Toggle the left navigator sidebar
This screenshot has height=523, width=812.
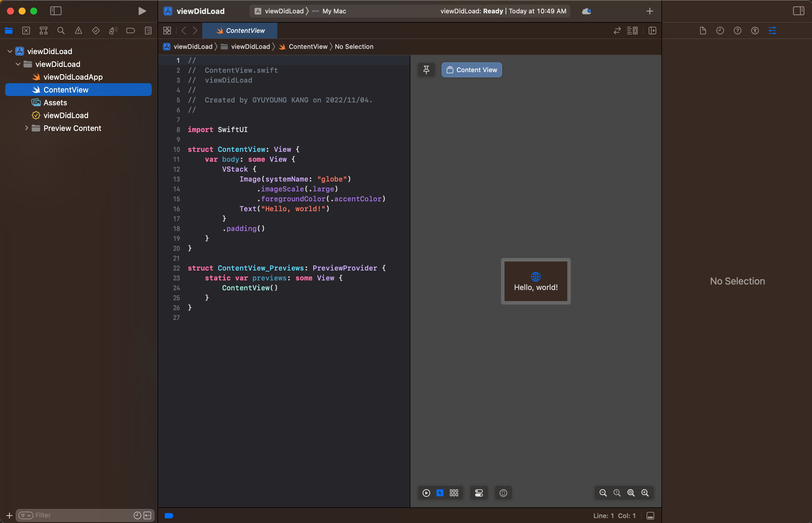click(56, 11)
